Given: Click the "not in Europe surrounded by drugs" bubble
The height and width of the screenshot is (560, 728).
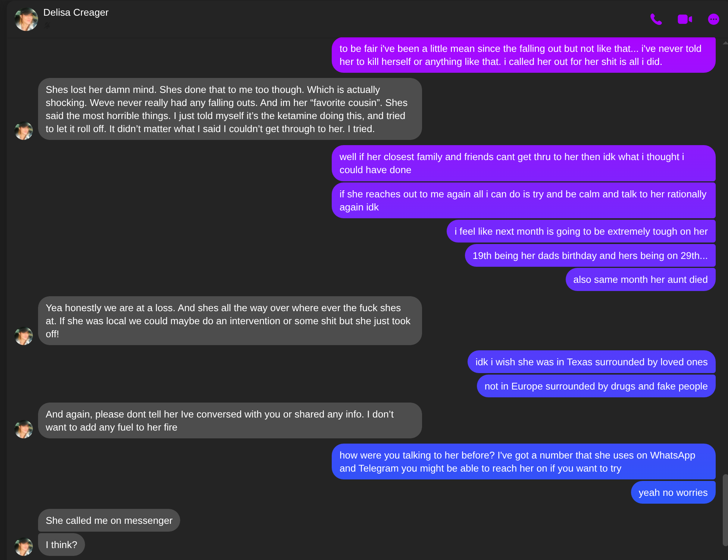Looking at the screenshot, I should point(596,386).
